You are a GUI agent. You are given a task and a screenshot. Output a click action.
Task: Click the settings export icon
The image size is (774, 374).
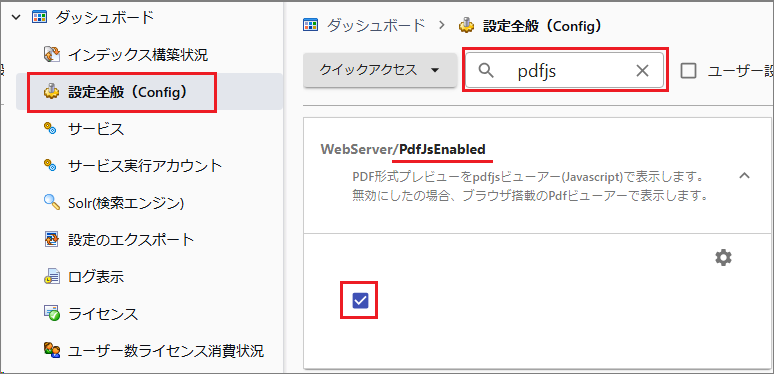(x=52, y=240)
